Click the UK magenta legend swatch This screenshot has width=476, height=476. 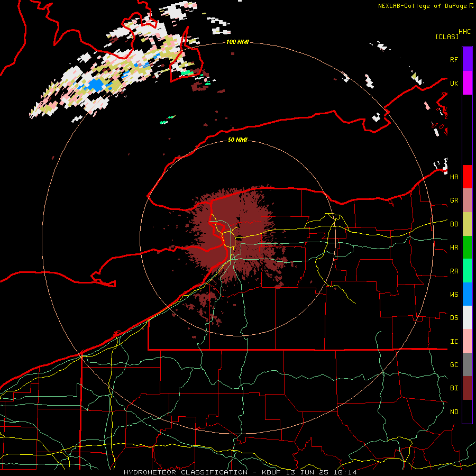467,83
